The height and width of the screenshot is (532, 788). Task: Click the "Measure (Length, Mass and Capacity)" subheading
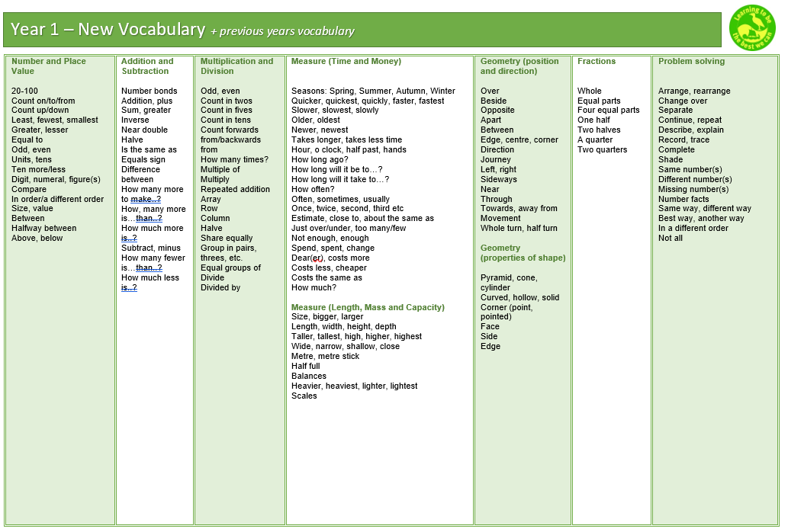coord(368,307)
